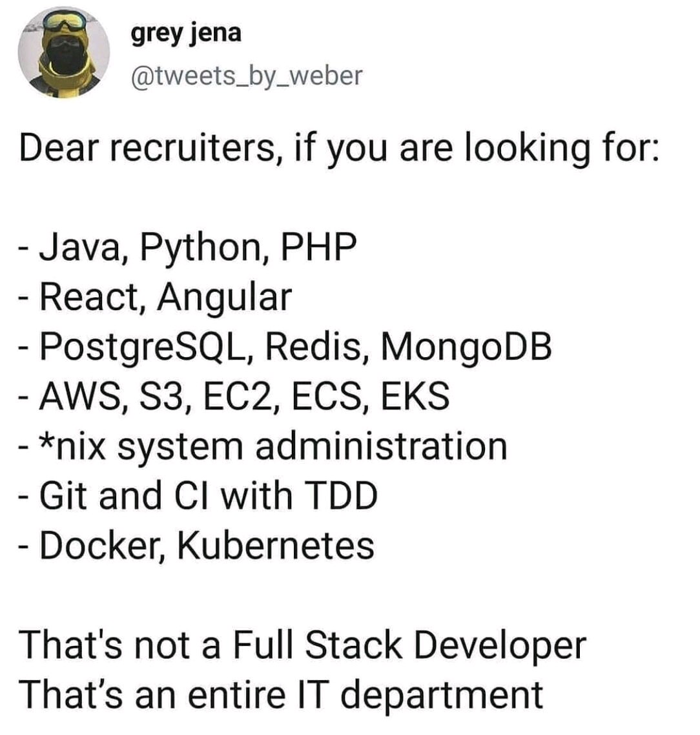Click the word Python

[x=202, y=249]
